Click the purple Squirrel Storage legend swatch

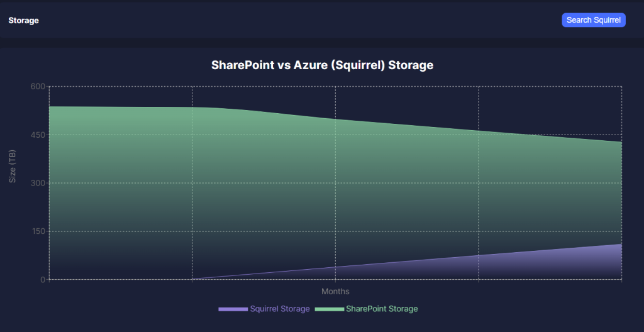[x=233, y=309]
